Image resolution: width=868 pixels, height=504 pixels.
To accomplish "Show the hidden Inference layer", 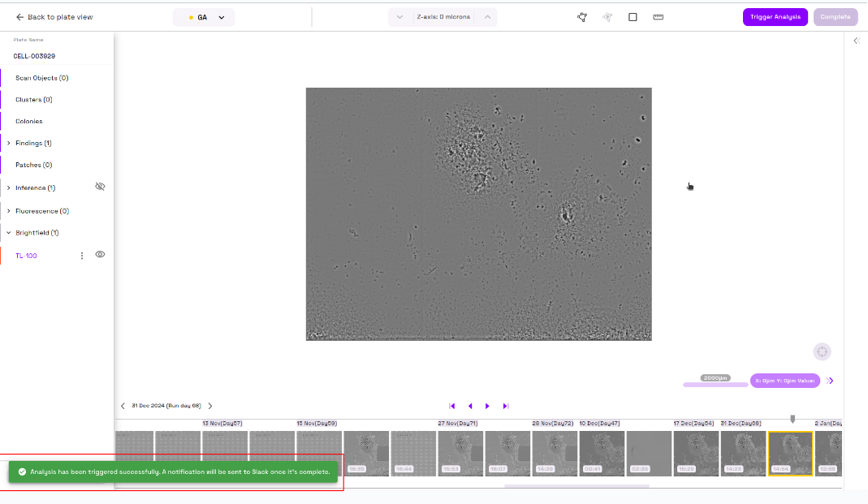I will coord(100,187).
